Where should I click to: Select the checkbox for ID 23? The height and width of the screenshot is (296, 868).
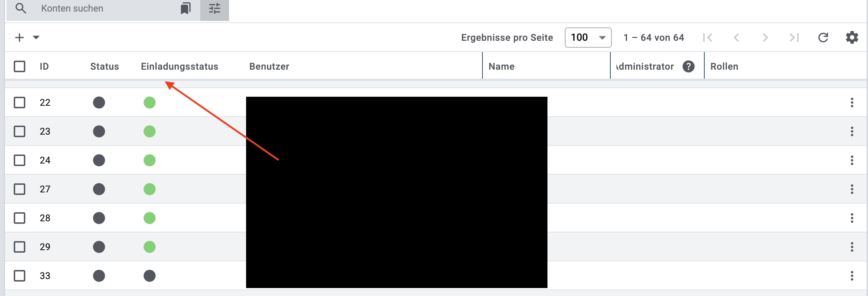20,131
